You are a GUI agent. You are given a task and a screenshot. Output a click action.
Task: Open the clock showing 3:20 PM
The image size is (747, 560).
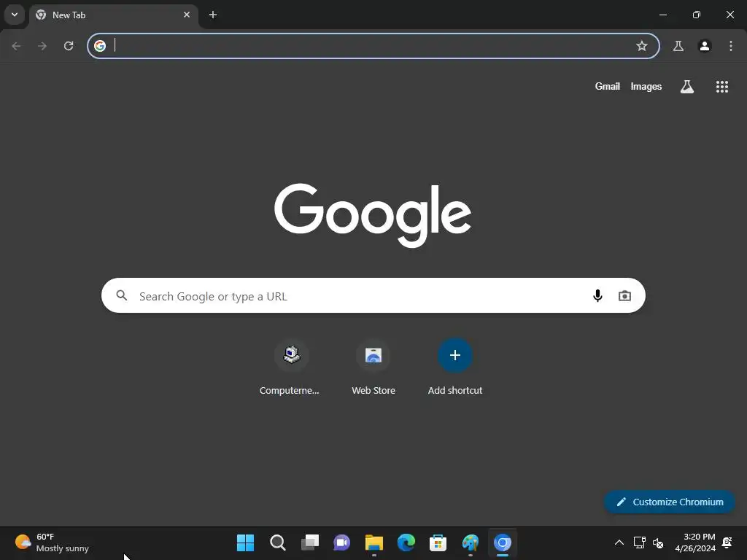695,542
